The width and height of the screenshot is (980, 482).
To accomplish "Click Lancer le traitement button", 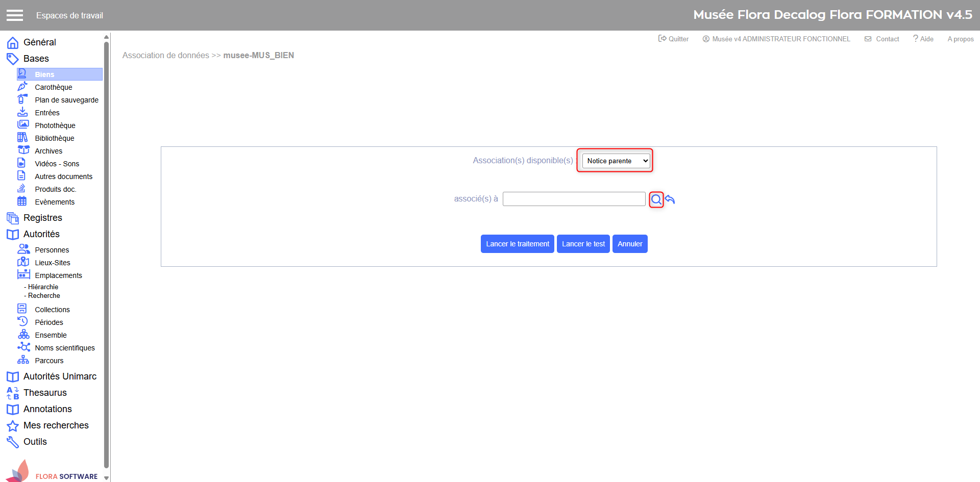I will 517,244.
